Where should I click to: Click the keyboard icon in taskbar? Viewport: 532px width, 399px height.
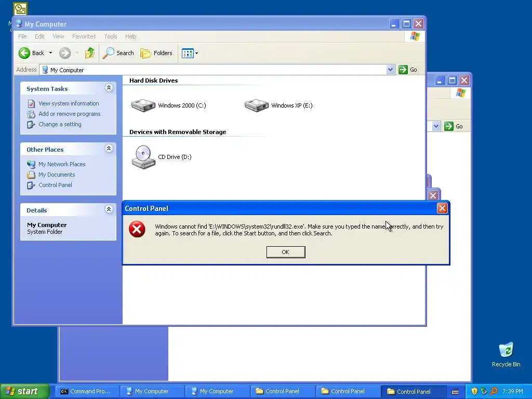click(x=455, y=392)
